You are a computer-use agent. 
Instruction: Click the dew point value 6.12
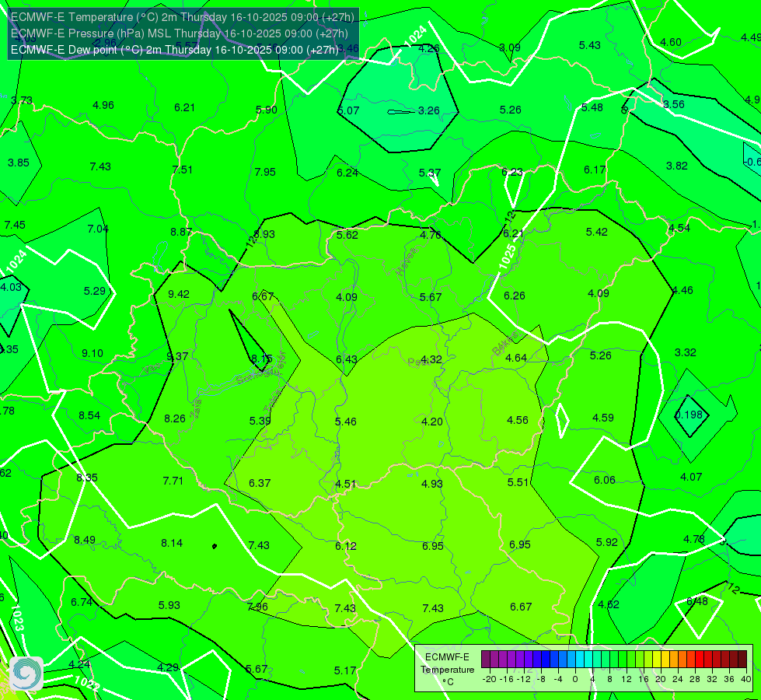[x=346, y=547]
